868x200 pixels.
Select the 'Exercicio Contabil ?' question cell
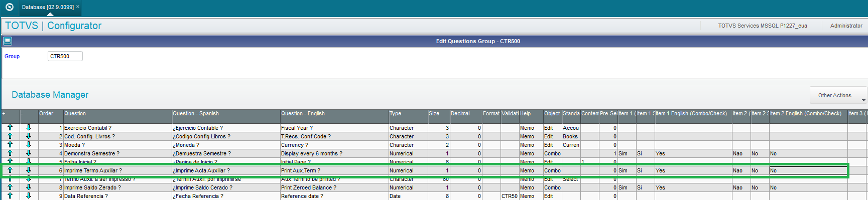point(117,128)
